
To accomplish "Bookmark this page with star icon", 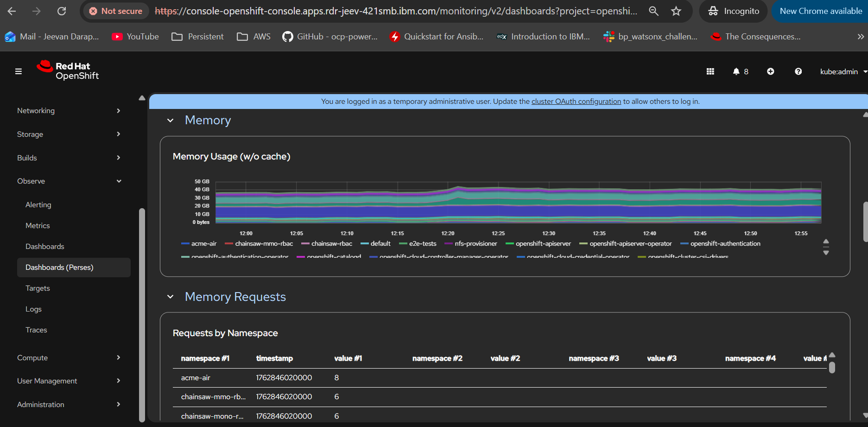I will pos(676,11).
